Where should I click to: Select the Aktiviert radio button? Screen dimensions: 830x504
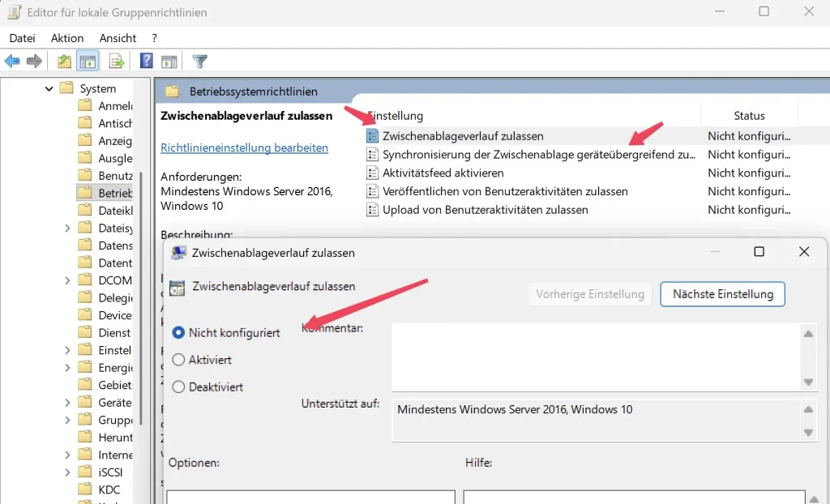178,360
